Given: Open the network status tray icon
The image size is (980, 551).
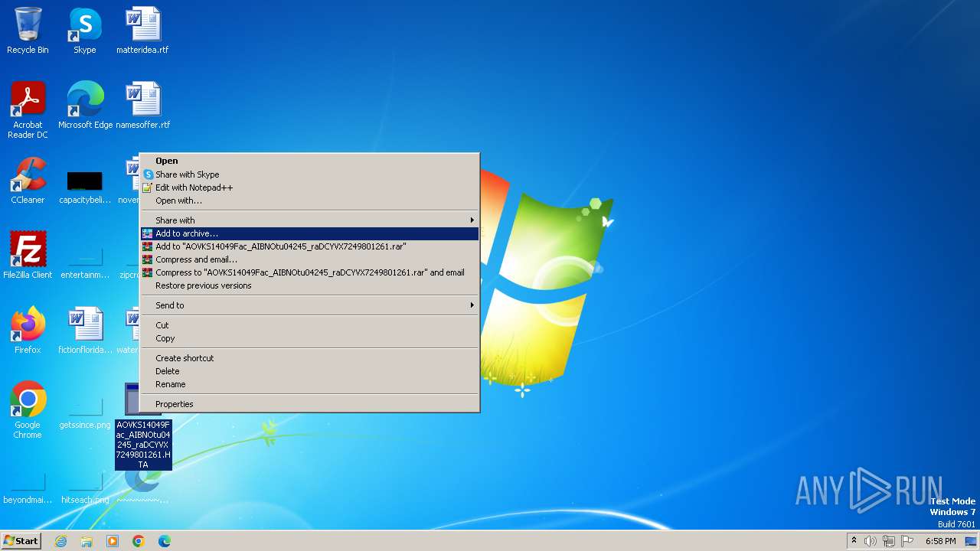Looking at the screenshot, I should [x=889, y=541].
